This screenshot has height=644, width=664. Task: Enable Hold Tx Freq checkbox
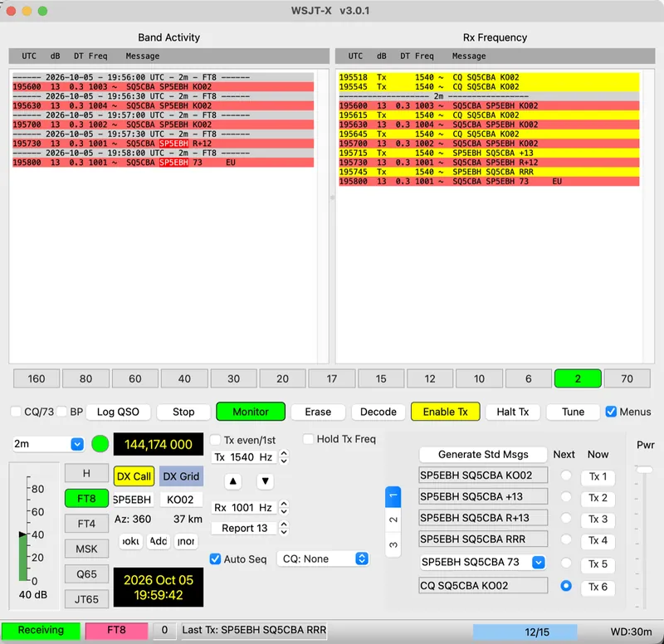pyautogui.click(x=308, y=439)
